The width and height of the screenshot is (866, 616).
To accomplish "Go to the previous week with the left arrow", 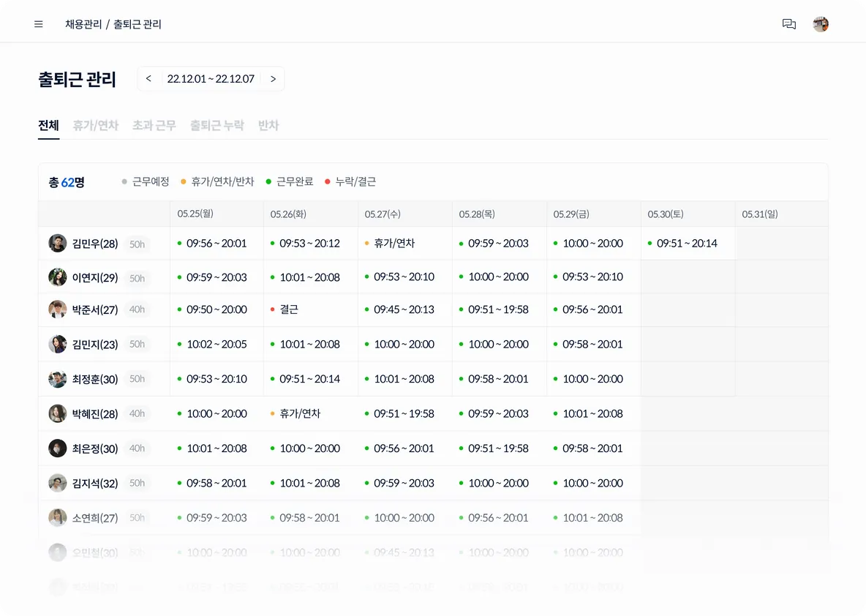I will pos(148,79).
